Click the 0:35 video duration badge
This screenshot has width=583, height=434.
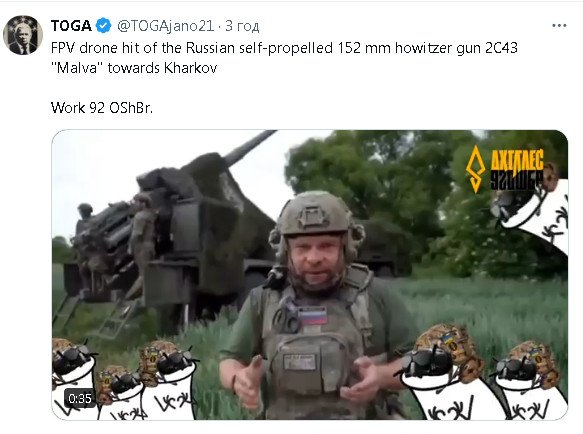point(80,399)
